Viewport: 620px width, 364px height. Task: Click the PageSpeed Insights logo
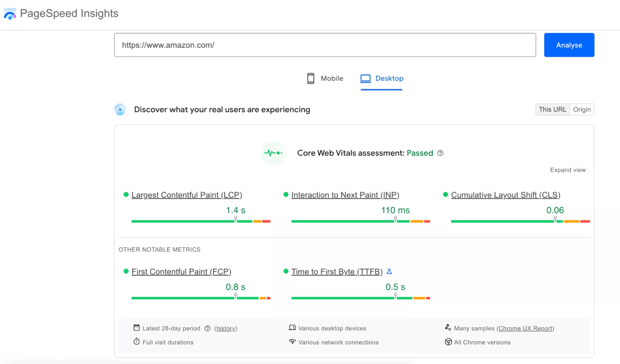coord(10,13)
